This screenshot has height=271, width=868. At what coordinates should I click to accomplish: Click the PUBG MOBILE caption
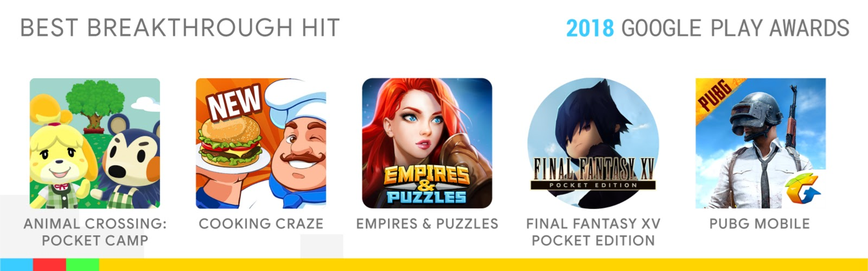pyautogui.click(x=759, y=224)
